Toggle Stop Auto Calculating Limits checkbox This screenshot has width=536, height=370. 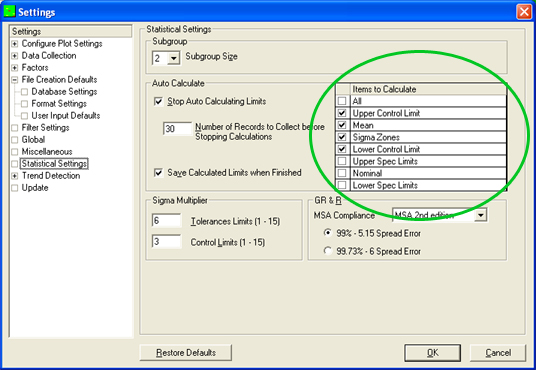(158, 102)
